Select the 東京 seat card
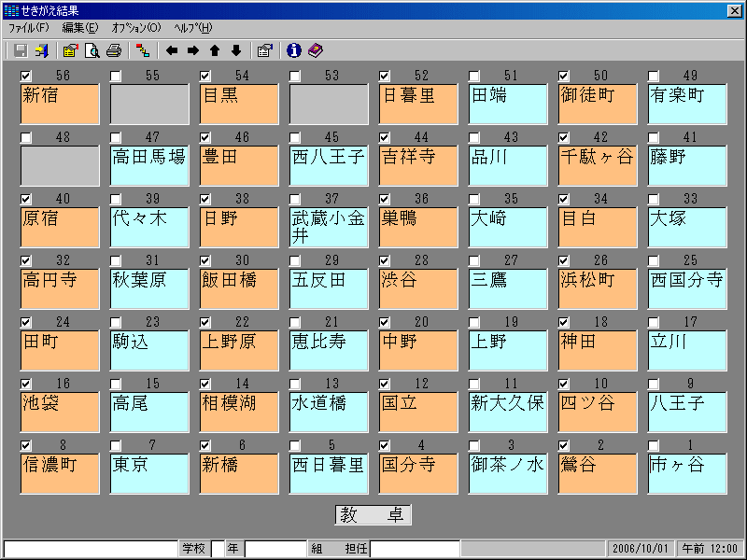 click(149, 474)
